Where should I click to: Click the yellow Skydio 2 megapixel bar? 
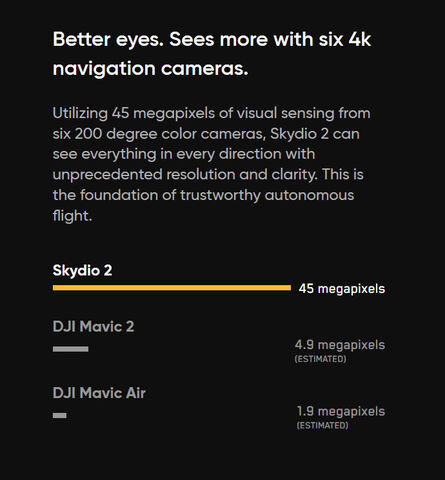tap(172, 288)
